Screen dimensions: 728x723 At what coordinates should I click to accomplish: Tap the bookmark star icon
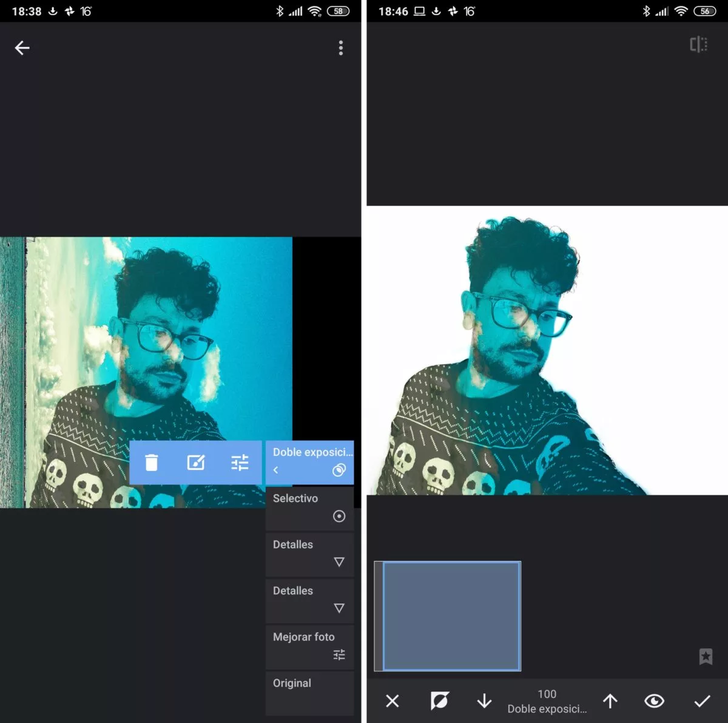705,656
